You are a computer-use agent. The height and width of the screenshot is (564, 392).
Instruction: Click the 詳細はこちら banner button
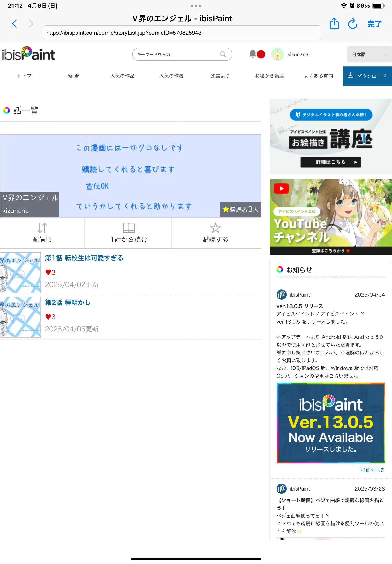(x=331, y=162)
